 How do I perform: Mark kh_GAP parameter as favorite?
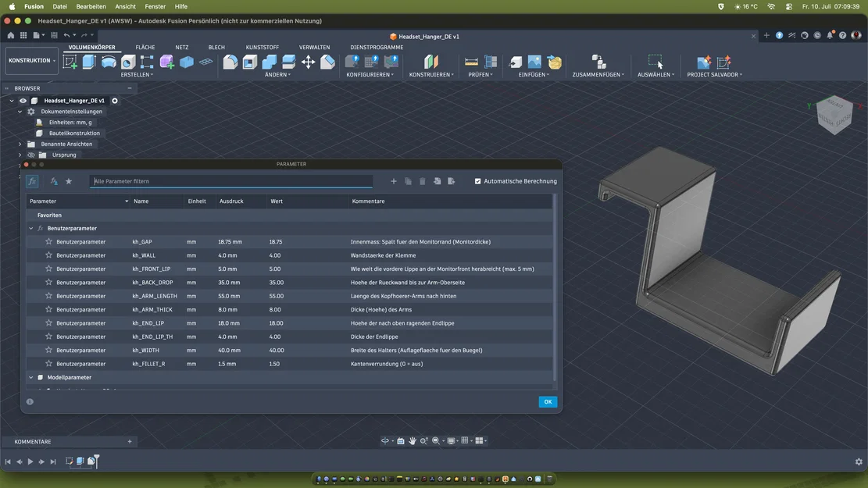(48, 242)
